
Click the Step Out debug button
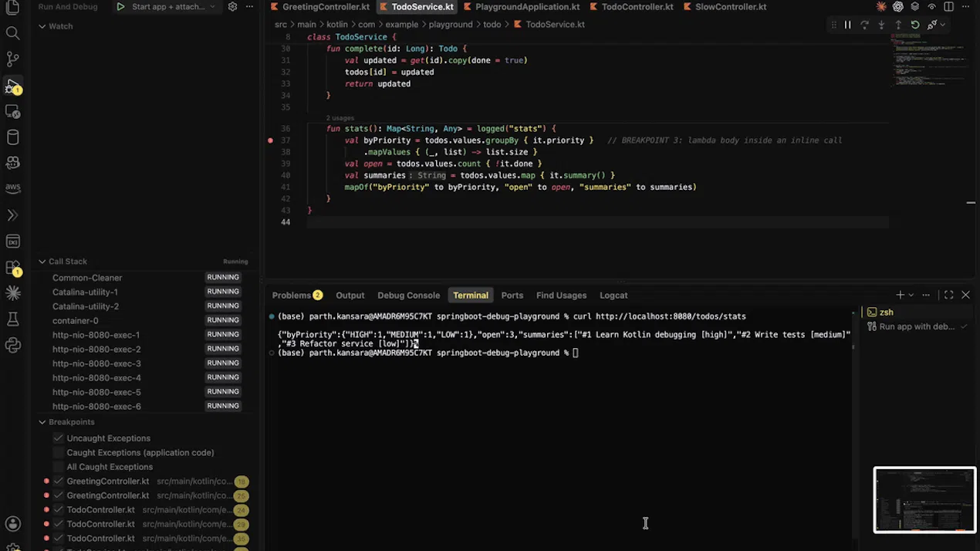[x=898, y=25]
